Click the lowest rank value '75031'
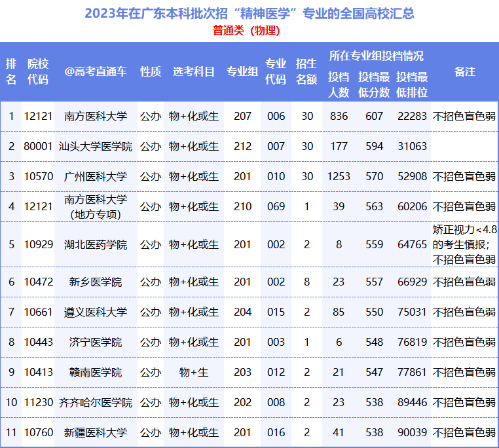Screen dimensions: 499x448 [x=412, y=312]
